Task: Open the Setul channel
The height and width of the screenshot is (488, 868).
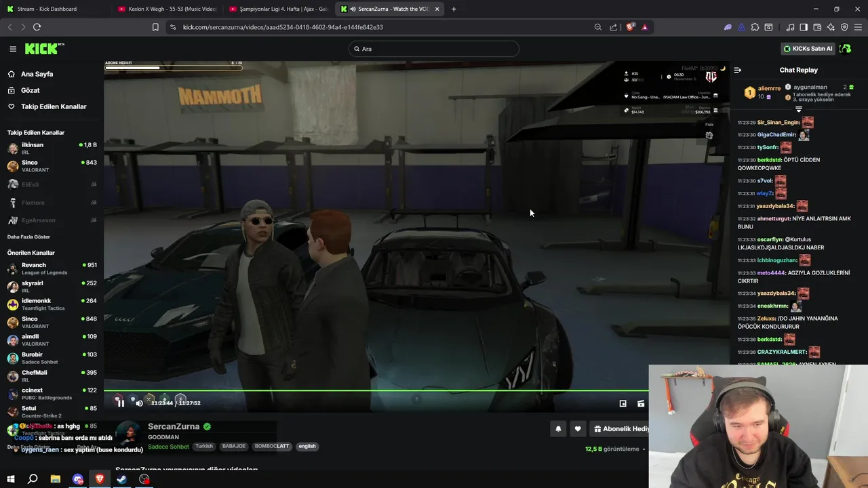Action: [52, 411]
